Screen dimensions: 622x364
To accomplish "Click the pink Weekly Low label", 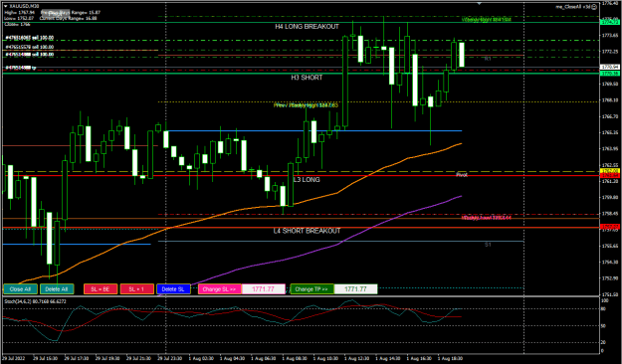I will coord(487,218).
